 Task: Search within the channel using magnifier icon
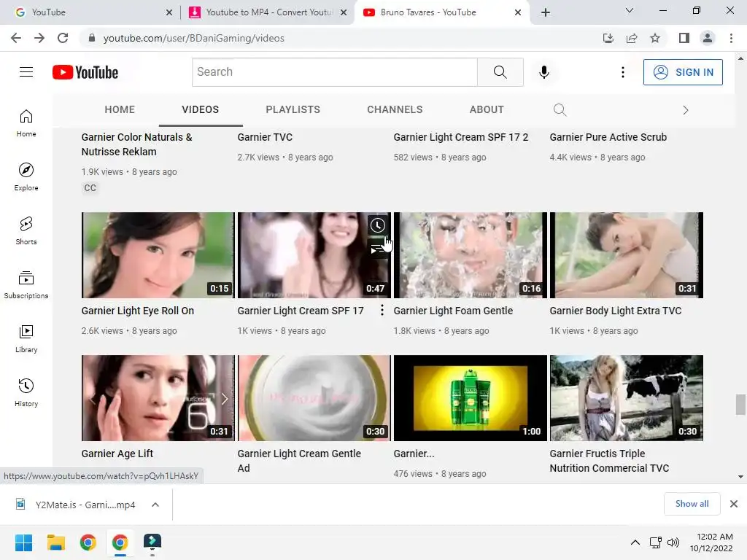[x=560, y=110]
